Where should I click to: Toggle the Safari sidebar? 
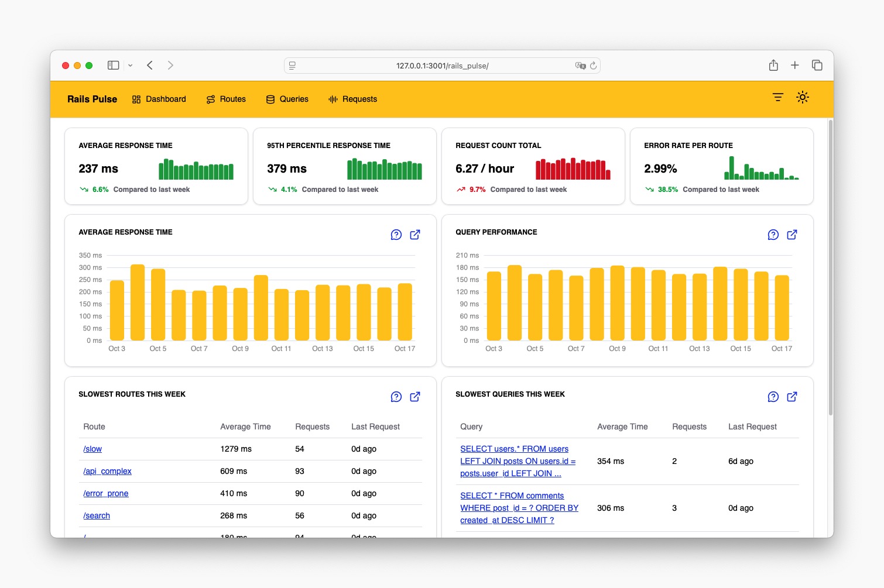click(x=113, y=65)
